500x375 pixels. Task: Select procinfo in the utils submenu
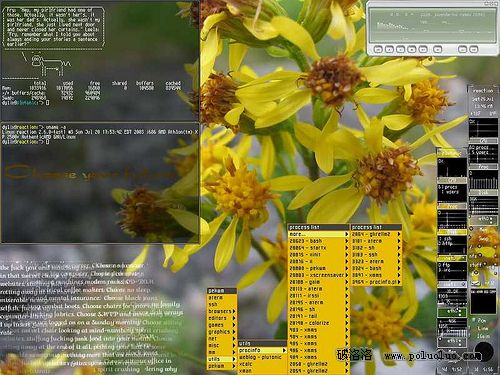262,350
